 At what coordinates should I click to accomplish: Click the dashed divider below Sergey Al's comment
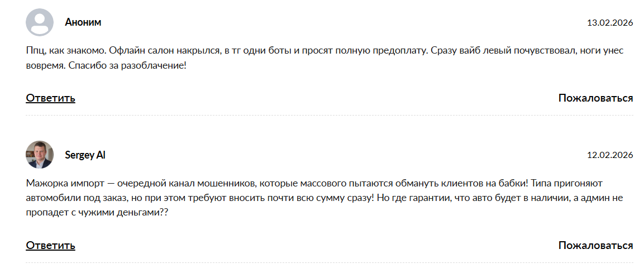point(330,262)
